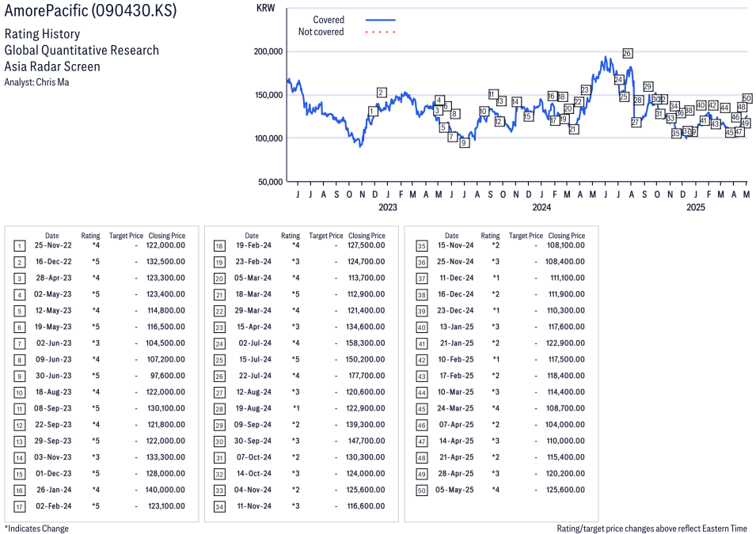Select the 50,000 y-axis label
756x534 pixels.
271,182
